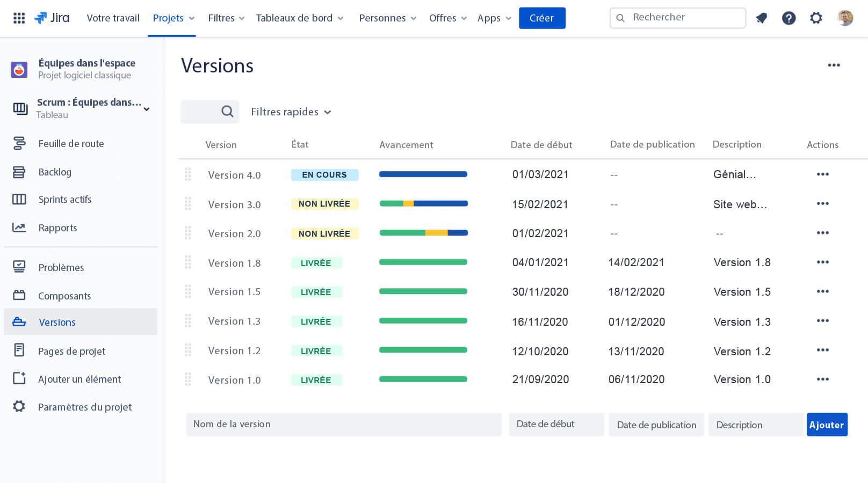The width and height of the screenshot is (868, 483).
Task: Focus the Nom de la version field
Action: (344, 425)
